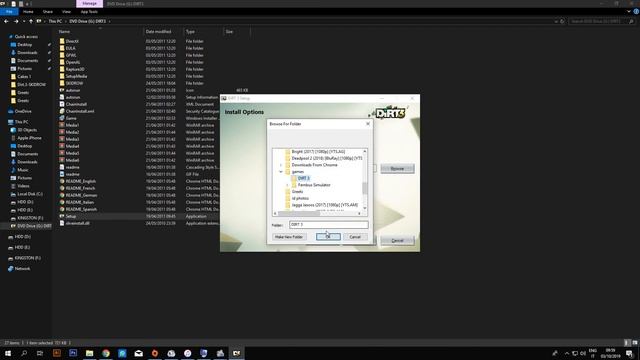The width and height of the screenshot is (640, 360).
Task: Select the Jagga Jasoos (2017) folder
Action: coord(324,205)
